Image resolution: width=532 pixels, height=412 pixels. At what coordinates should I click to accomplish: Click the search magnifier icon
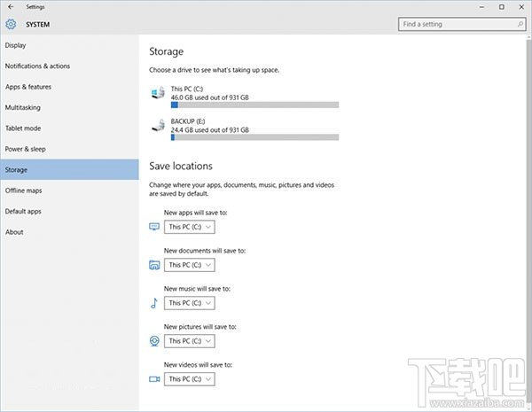tap(520, 24)
